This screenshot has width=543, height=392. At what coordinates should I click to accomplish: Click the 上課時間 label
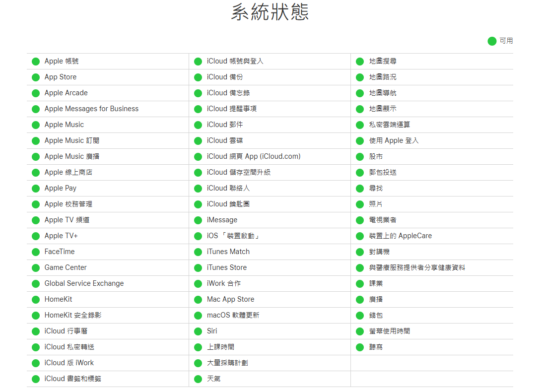220,347
